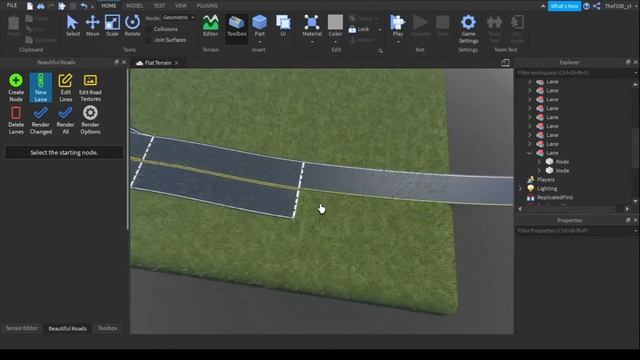This screenshot has width=640, height=360.
Task: Expand the Lighting tree item
Action: (x=520, y=189)
